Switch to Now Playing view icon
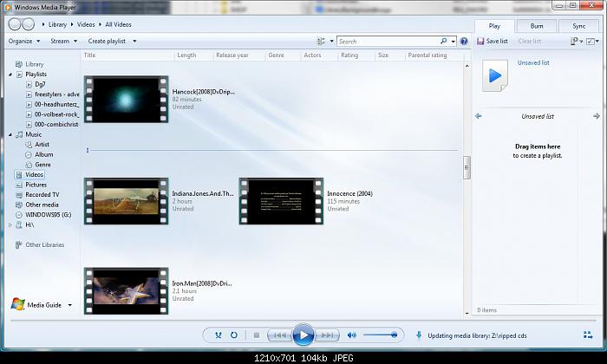The image size is (607, 364). click(x=588, y=335)
